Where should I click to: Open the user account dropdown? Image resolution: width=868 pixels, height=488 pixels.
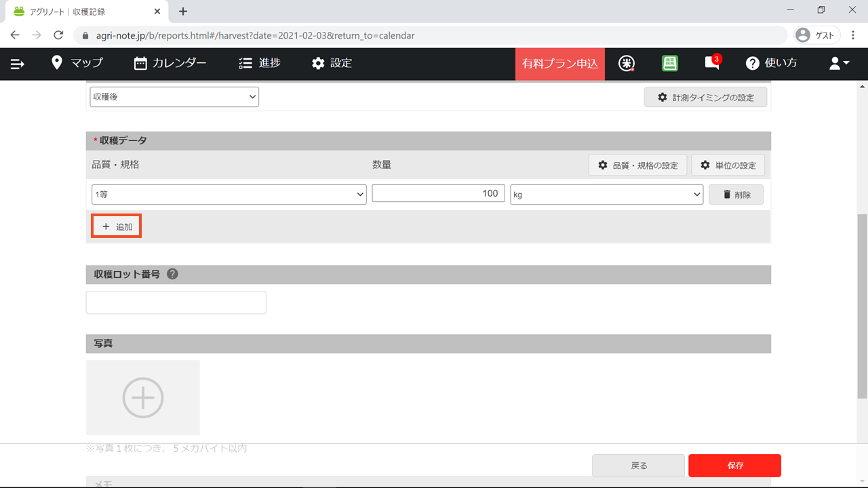(840, 63)
